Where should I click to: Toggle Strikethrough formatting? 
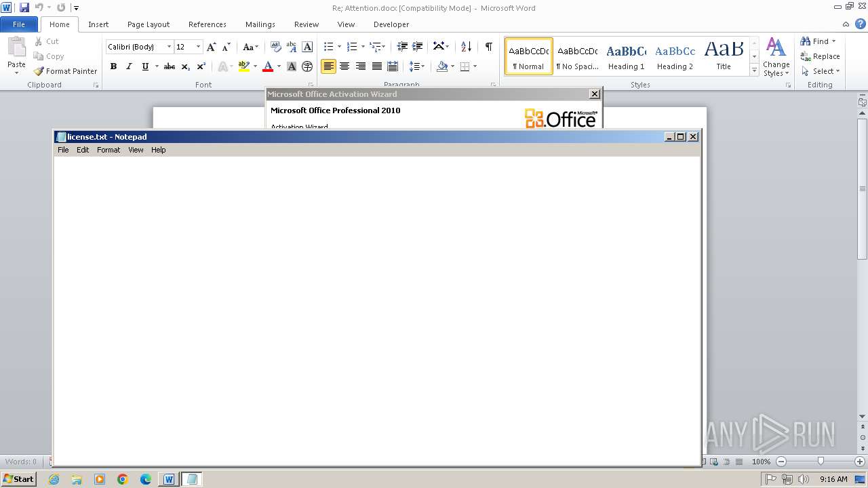click(x=170, y=66)
